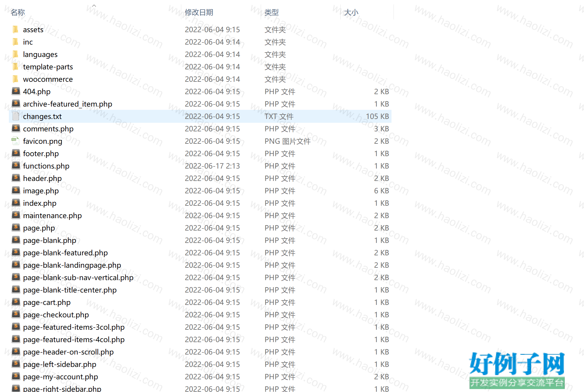Click the page-blank-featured.php file icon
Image resolution: width=584 pixels, height=392 pixels.
pyautogui.click(x=16, y=252)
